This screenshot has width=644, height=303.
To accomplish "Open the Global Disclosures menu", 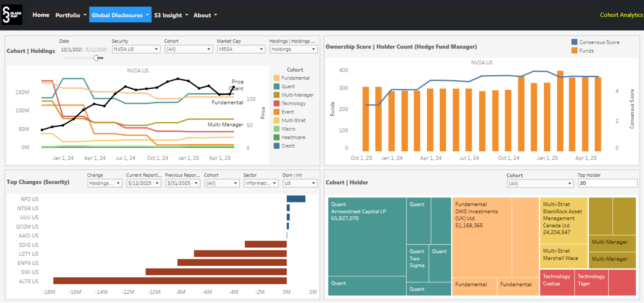I will click(120, 15).
